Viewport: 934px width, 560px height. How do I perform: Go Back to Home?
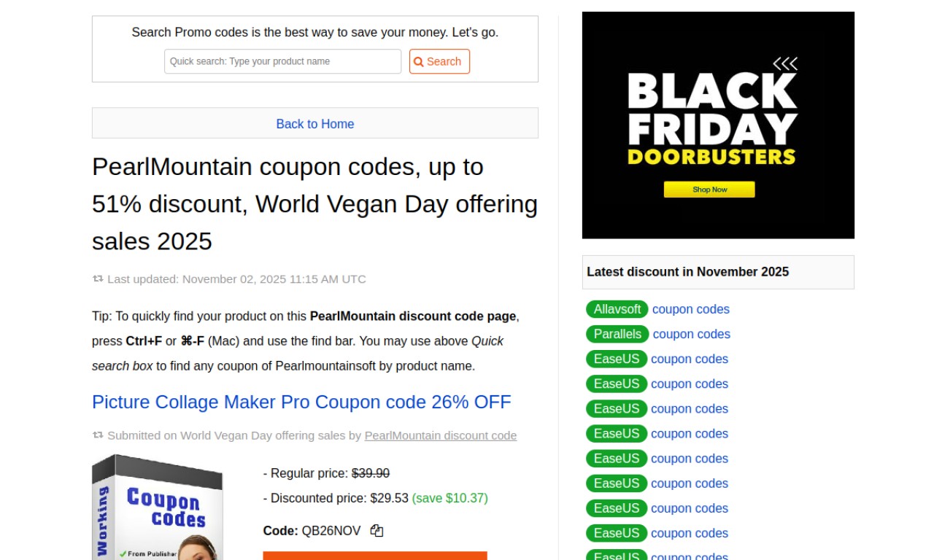(314, 124)
